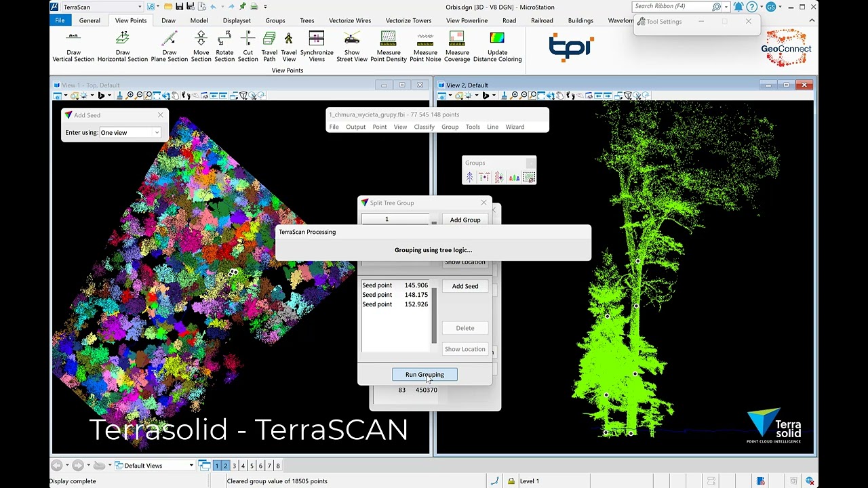The image size is (868, 488).
Task: Toggle view 6 button in view toggles
Action: 260,466
